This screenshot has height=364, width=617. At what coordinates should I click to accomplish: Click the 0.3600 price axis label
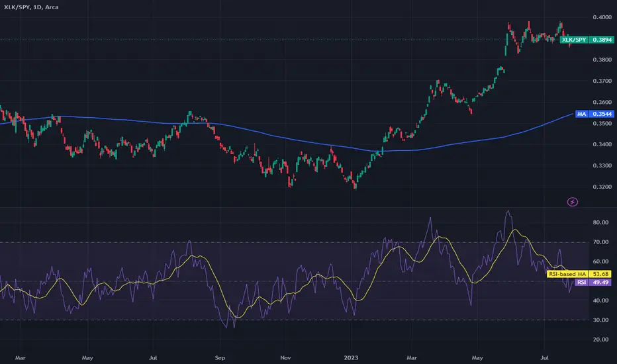click(x=602, y=103)
